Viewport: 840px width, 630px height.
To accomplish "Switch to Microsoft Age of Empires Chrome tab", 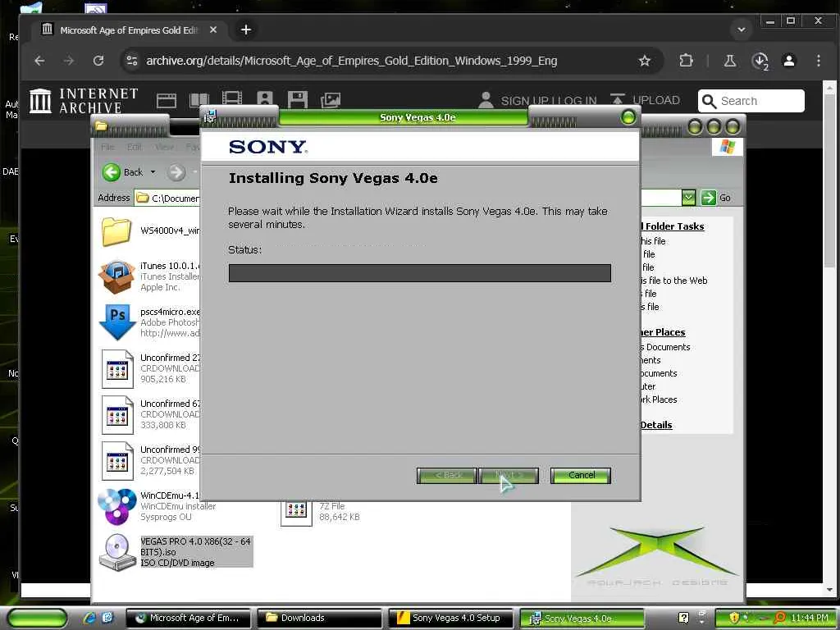I will pos(129,30).
